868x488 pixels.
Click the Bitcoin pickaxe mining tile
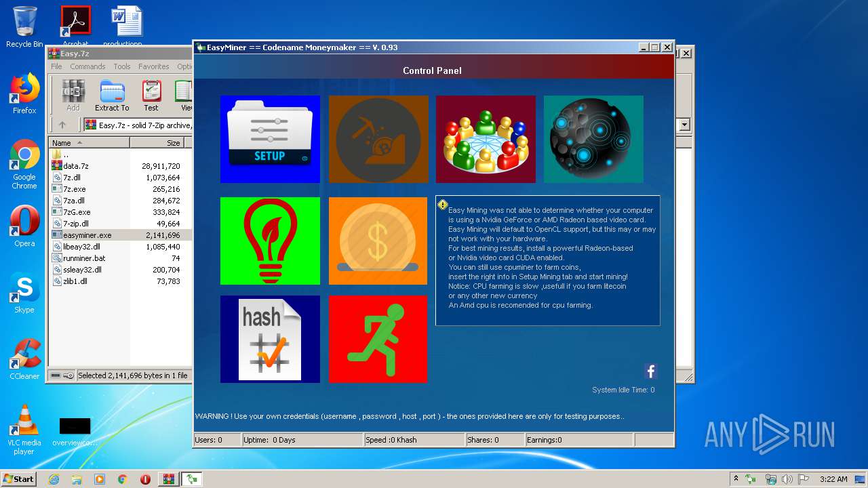378,139
